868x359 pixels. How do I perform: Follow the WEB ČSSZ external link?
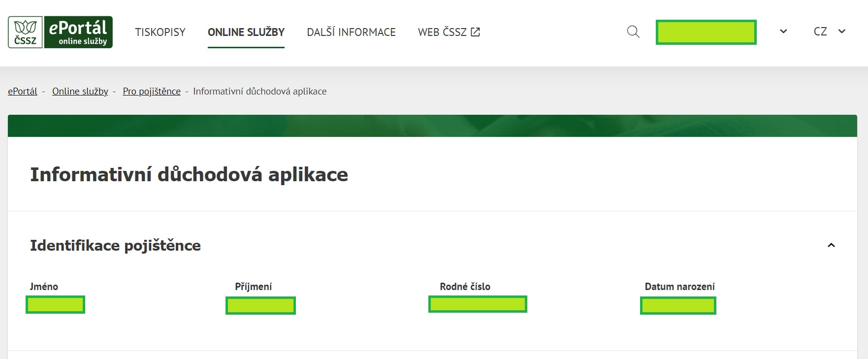click(449, 33)
